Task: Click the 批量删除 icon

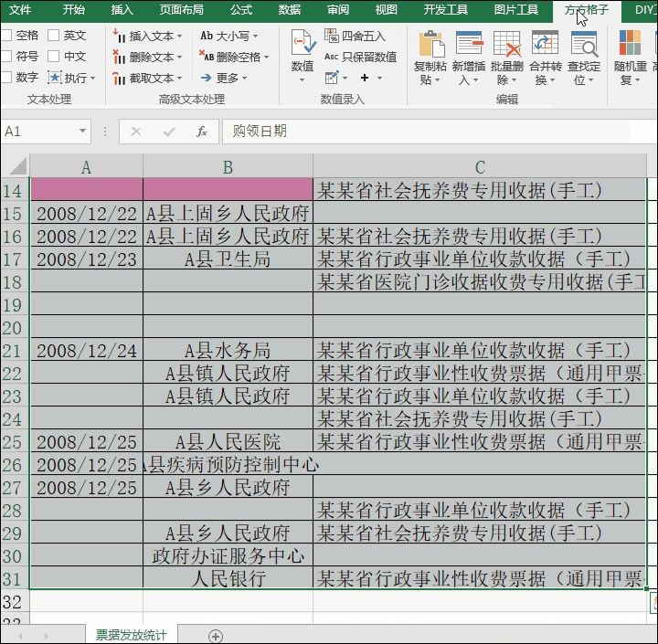Action: tap(507, 43)
